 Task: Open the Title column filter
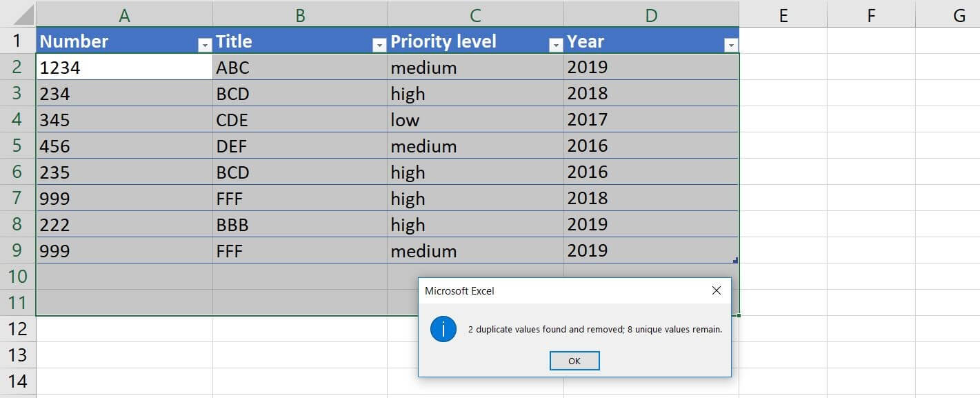[379, 45]
